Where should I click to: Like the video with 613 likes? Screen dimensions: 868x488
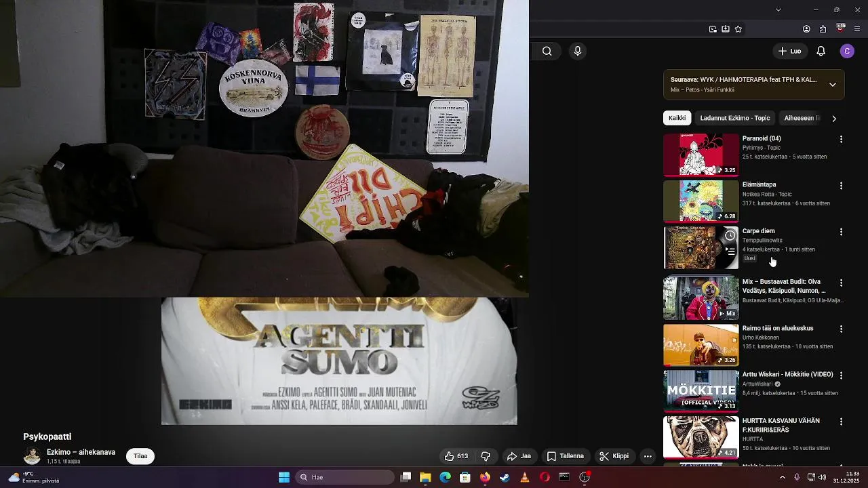pyautogui.click(x=456, y=456)
